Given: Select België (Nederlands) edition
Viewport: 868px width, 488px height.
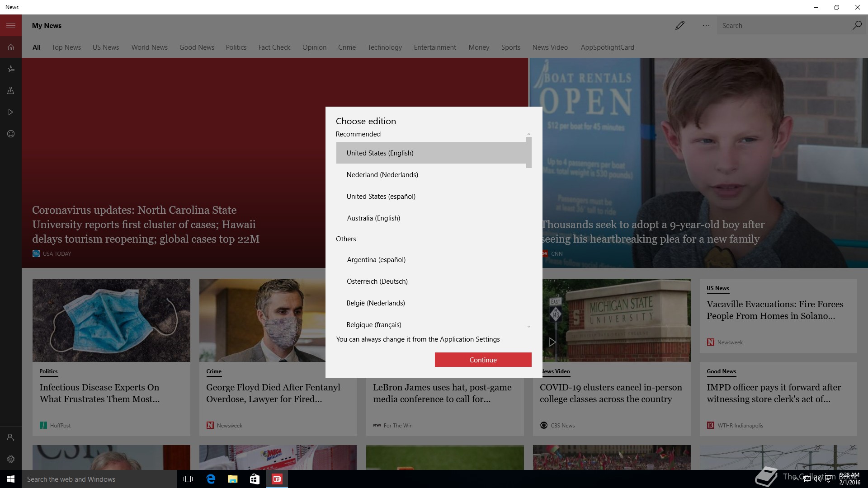Looking at the screenshot, I should coord(431,303).
